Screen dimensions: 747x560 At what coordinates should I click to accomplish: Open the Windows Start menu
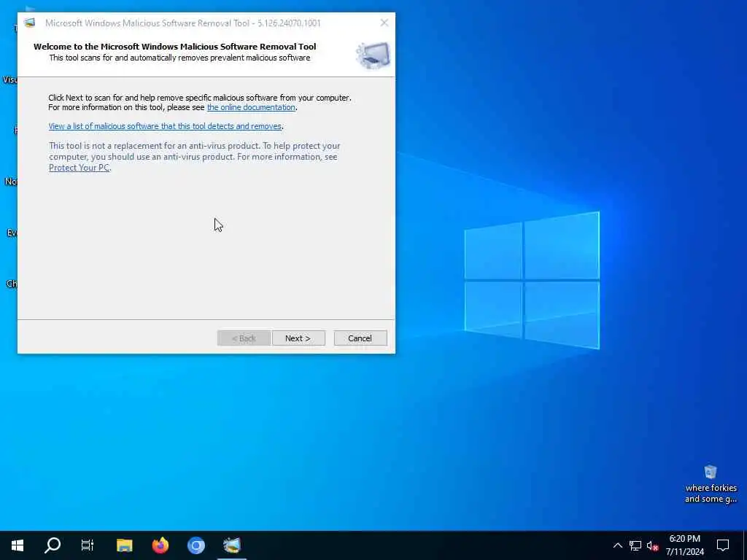(18, 545)
